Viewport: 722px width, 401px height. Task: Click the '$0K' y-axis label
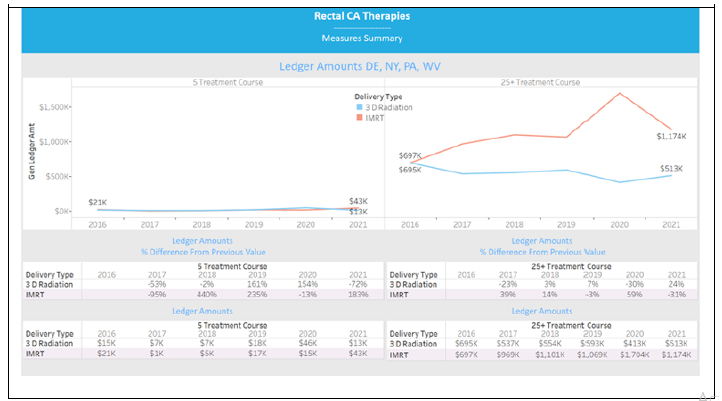click(62, 211)
